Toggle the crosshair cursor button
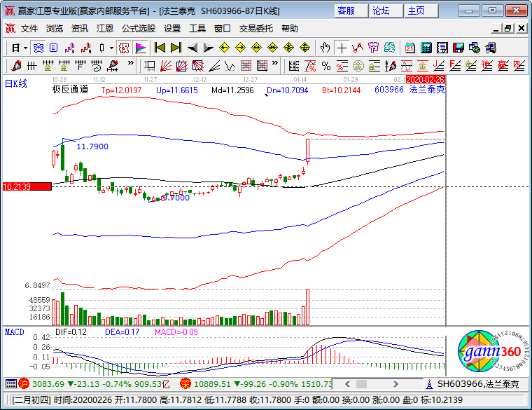The height and width of the screenshot is (410, 532). coord(342,48)
